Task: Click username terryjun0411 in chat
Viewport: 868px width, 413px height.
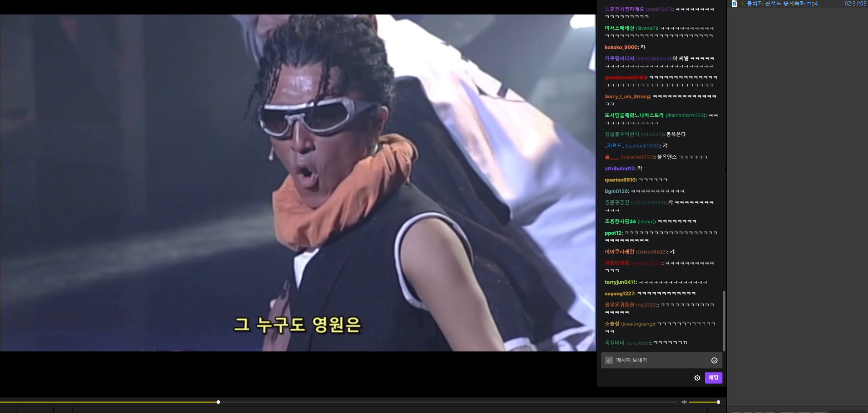Action: (x=620, y=282)
